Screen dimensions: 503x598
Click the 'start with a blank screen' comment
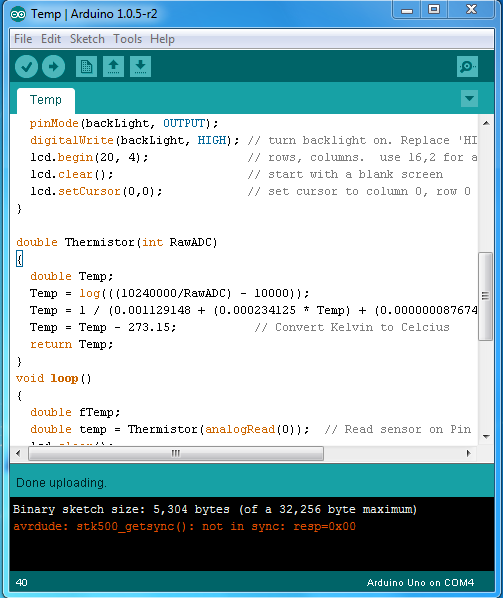345,175
